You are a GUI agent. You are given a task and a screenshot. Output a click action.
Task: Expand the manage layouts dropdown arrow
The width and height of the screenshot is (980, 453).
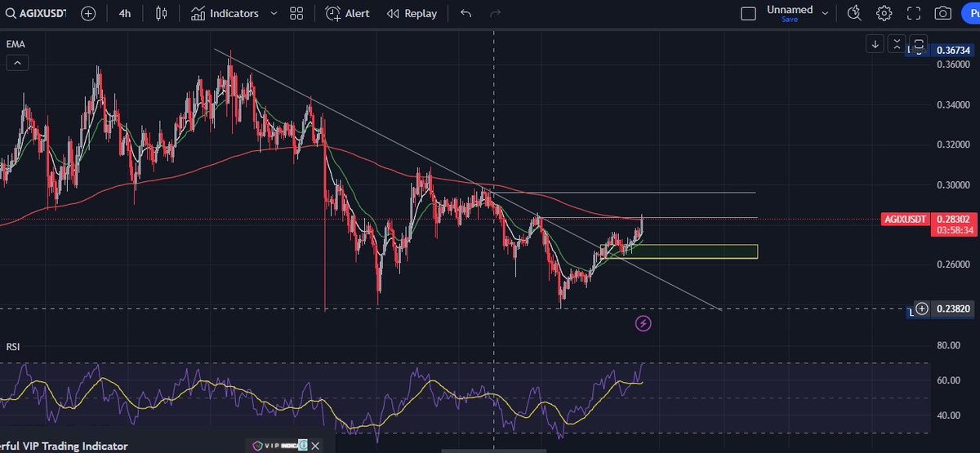pos(825,14)
